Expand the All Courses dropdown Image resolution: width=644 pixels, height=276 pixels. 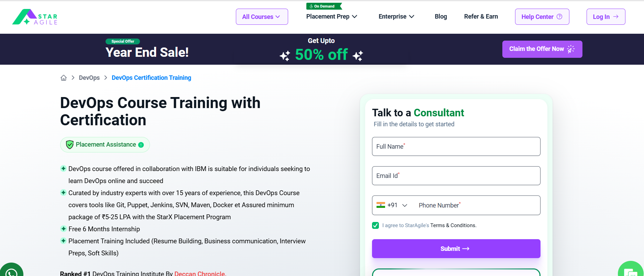[x=262, y=17]
